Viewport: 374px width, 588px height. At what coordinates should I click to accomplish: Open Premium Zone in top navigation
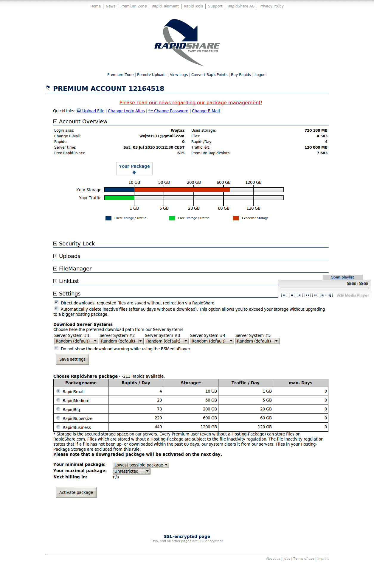(x=134, y=6)
